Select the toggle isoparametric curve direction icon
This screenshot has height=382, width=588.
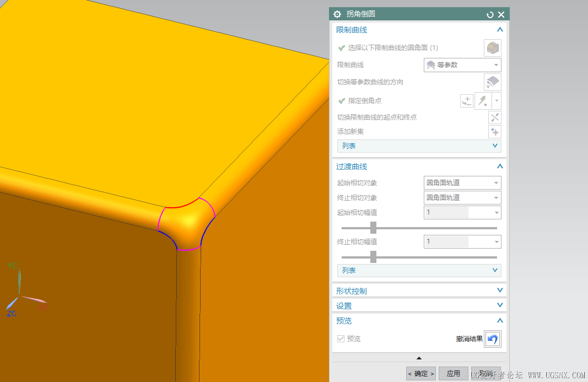point(492,82)
